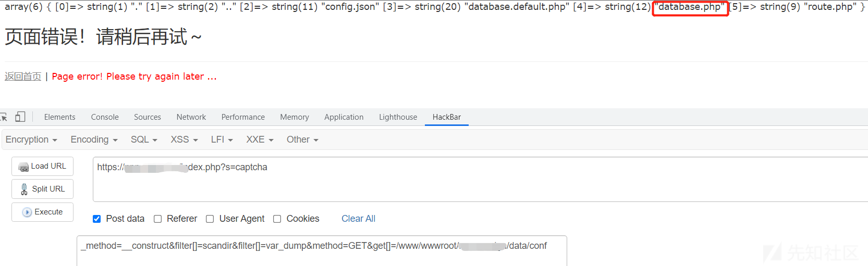This screenshot has width=868, height=266.
Task: Expand the Encryption dropdown
Action: click(x=31, y=140)
